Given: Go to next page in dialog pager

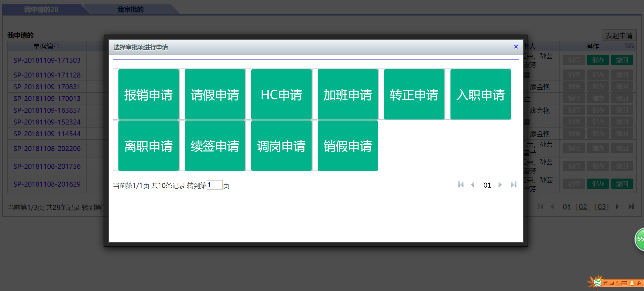Looking at the screenshot, I should (x=500, y=185).
